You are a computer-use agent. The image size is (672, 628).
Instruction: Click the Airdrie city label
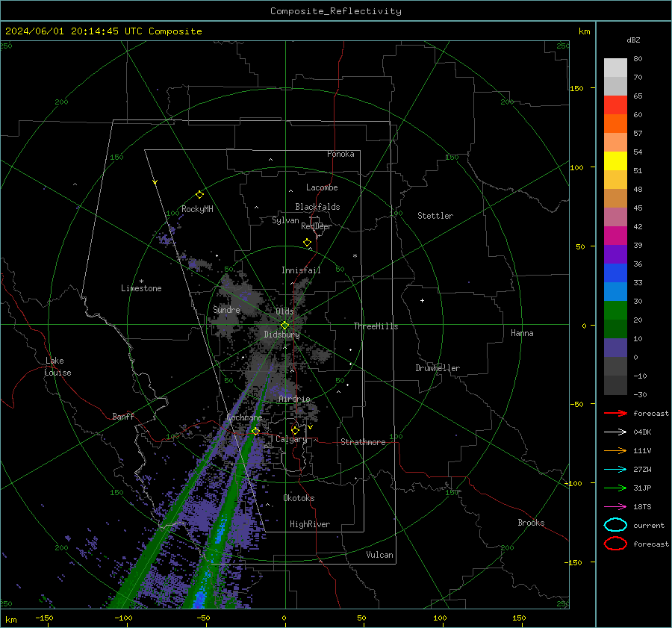click(x=294, y=399)
